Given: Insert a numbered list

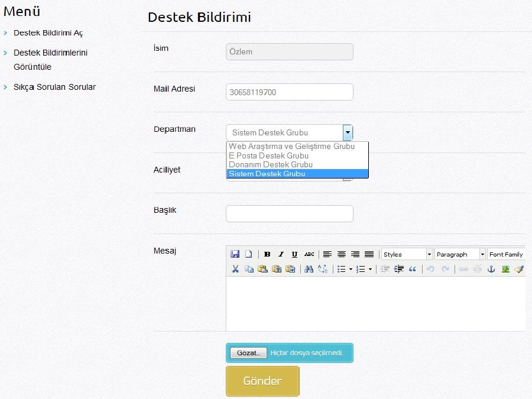Looking at the screenshot, I should tap(361, 269).
